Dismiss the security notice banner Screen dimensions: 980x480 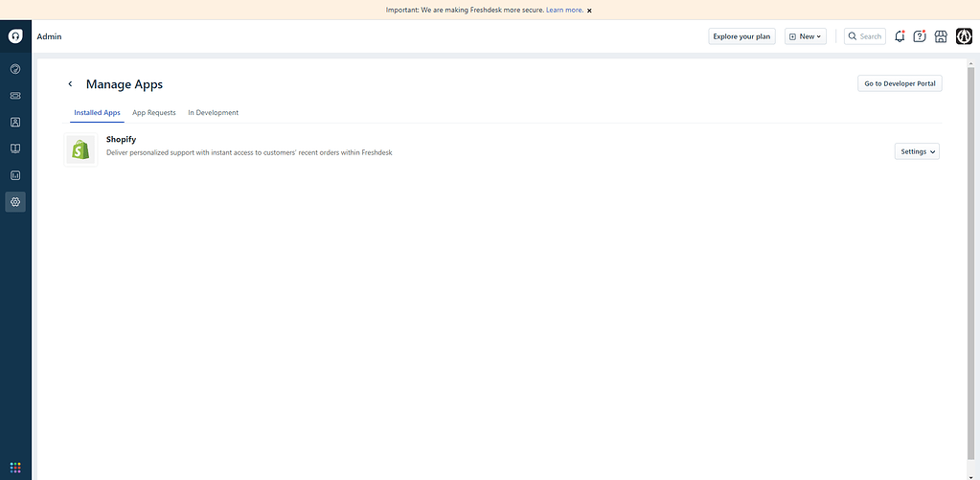pos(589,11)
